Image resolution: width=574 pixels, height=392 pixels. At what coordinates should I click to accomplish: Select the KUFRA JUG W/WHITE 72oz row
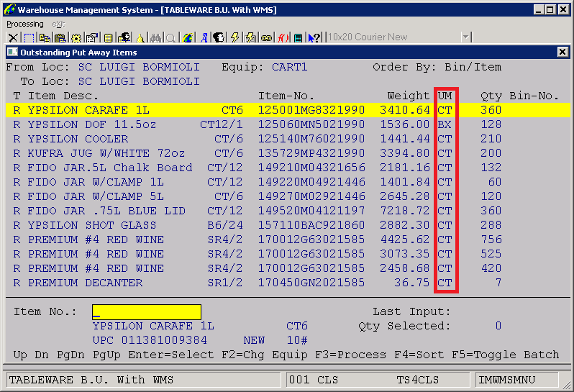(x=288, y=153)
